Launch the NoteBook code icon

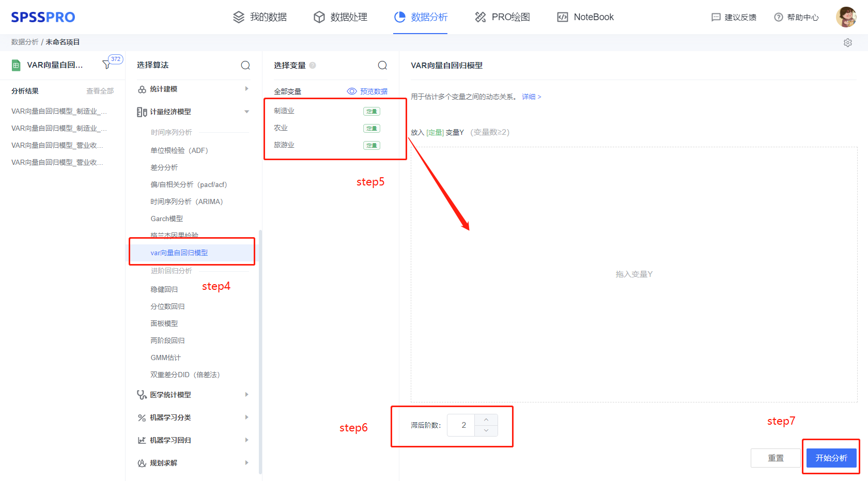[x=561, y=17]
